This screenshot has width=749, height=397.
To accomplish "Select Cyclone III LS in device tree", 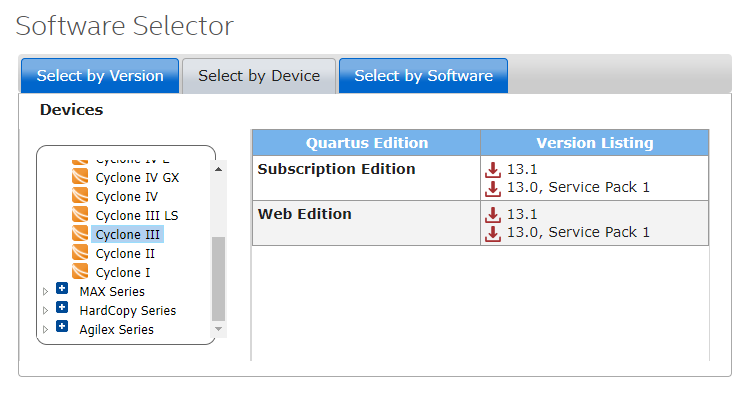I will 137,216.
